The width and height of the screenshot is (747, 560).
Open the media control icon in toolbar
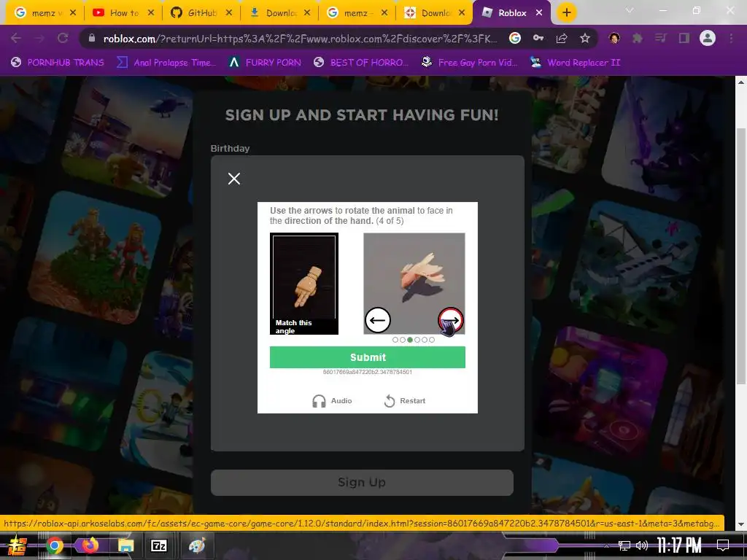click(661, 38)
